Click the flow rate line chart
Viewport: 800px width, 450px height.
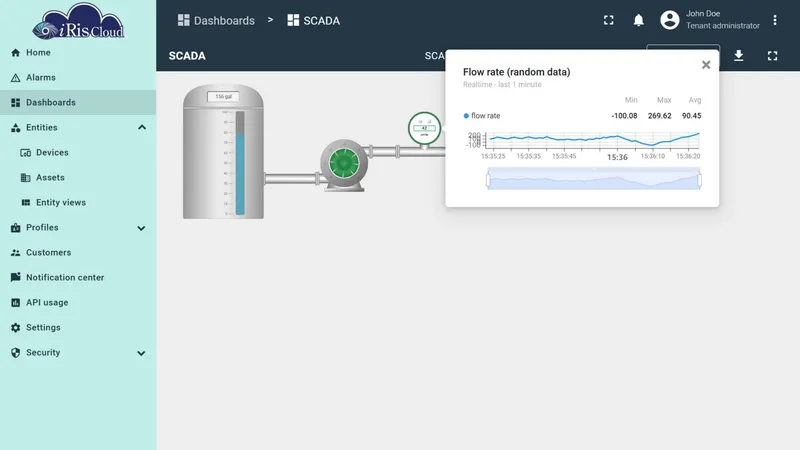(x=593, y=140)
